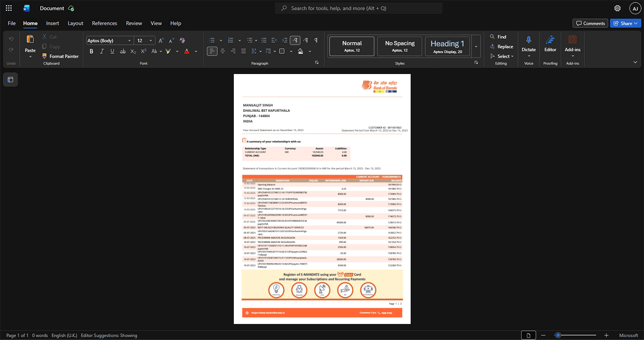Open the Comments pane button

(x=590, y=23)
